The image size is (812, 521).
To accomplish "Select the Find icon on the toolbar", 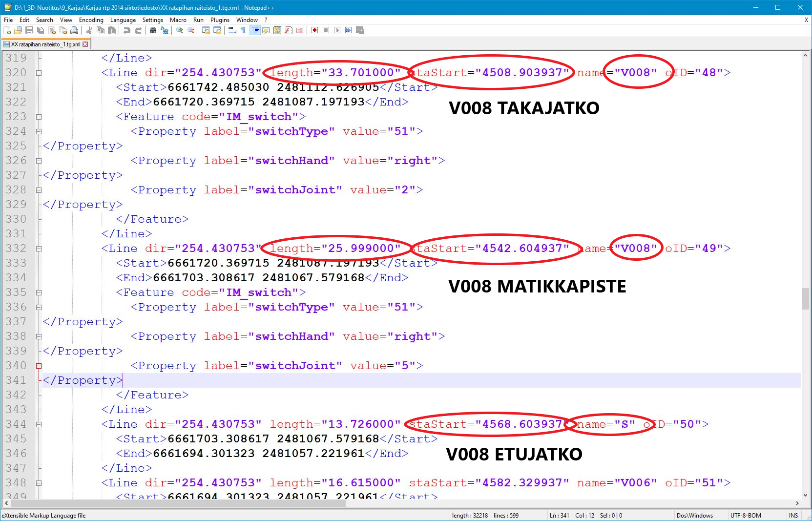I will (154, 30).
